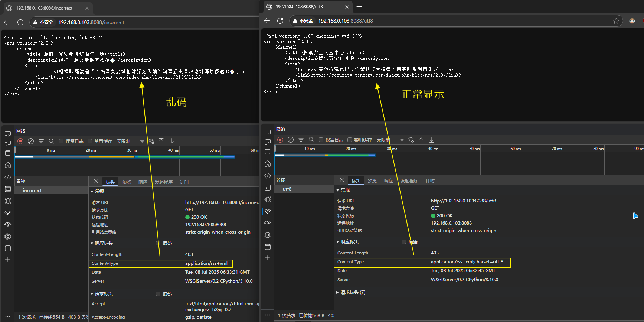
Task: Open 无限制 throttling dropdown in right DevTools
Action: (390, 140)
